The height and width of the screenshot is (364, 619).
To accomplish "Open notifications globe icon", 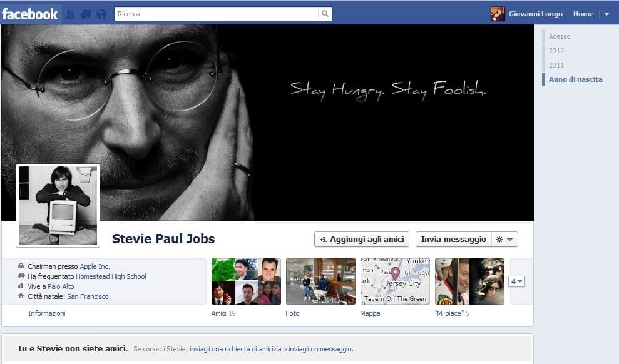I will (x=101, y=14).
